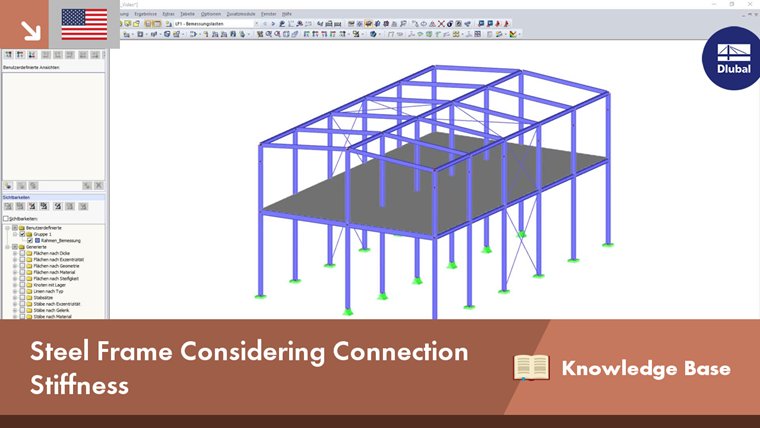Open the Zusatzmodule menu

pos(241,14)
